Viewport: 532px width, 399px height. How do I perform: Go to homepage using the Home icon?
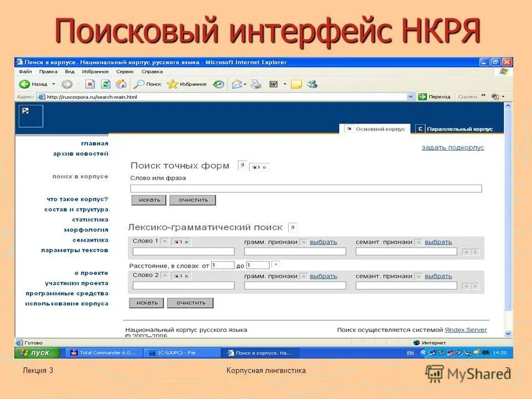[x=121, y=84]
